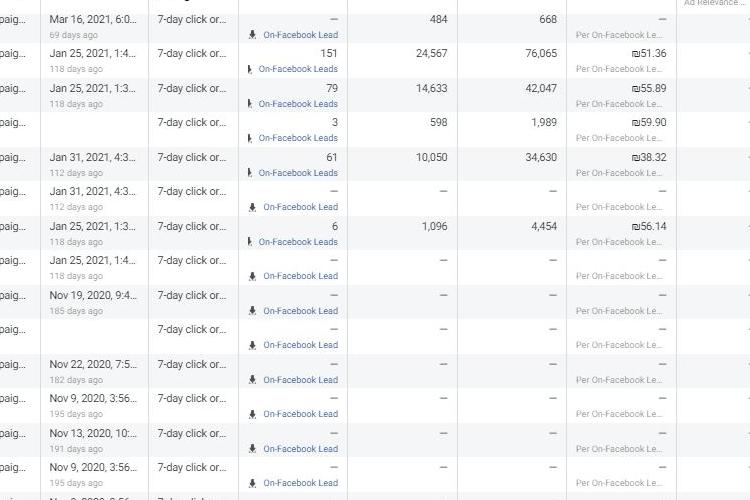Click the lead icon in the Mar 16, 2021 row
The width and height of the screenshot is (750, 500).
[x=253, y=35]
